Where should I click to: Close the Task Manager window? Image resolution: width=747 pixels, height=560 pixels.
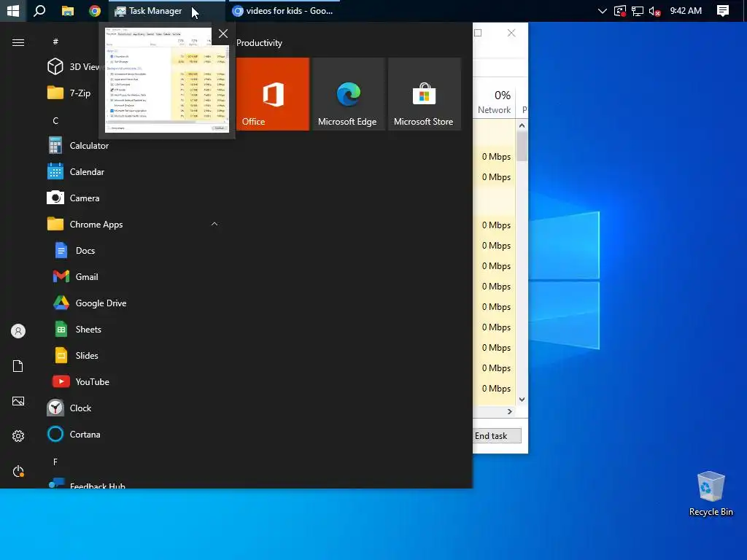click(x=511, y=33)
